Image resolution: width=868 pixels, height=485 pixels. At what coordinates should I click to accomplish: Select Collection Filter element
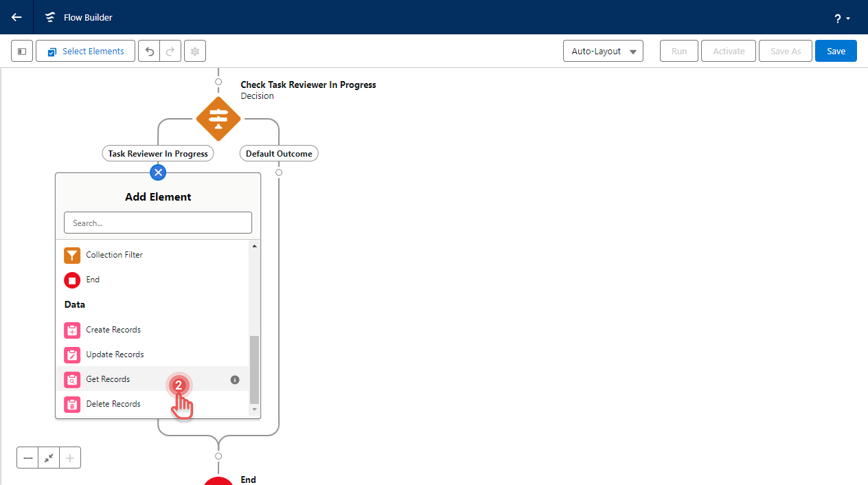tap(114, 255)
